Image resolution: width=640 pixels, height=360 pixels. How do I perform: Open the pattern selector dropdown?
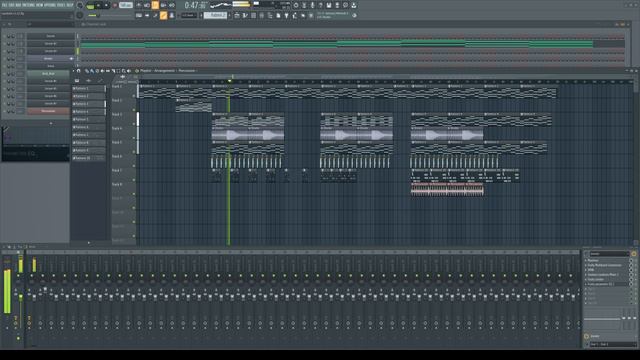[x=216, y=15]
